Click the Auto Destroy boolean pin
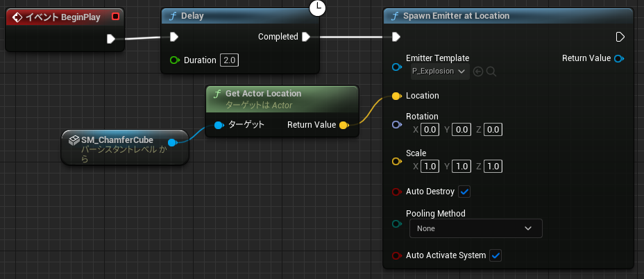Image resolution: width=644 pixels, height=279 pixels. [x=397, y=192]
